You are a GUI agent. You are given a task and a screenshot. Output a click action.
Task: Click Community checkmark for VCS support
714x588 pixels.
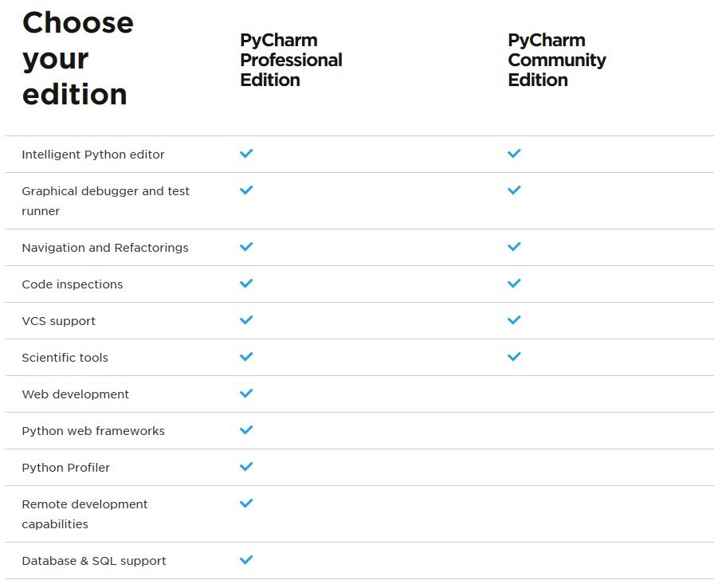point(514,320)
